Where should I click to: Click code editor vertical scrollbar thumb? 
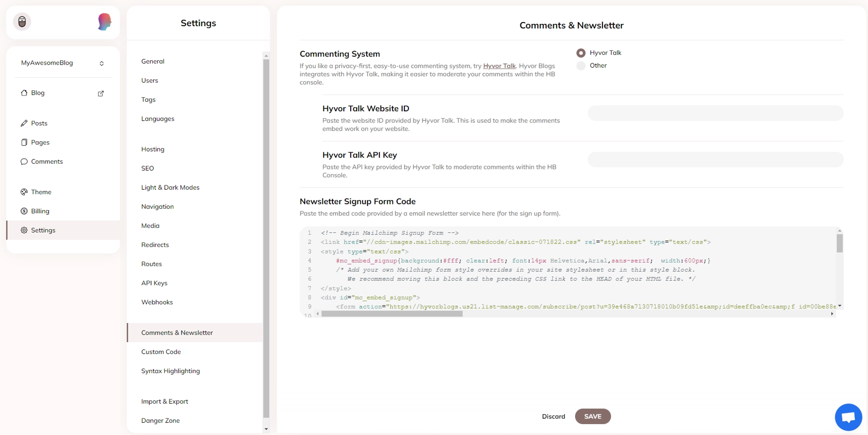point(840,243)
